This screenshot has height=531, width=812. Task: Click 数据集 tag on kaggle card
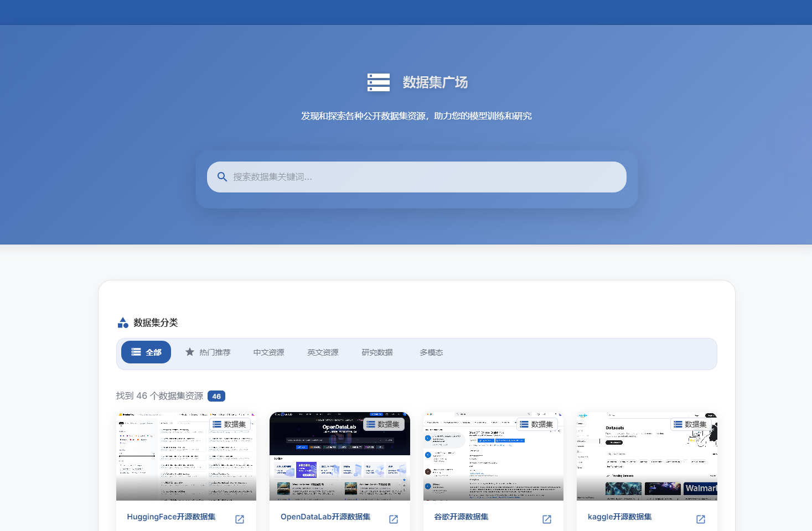click(x=691, y=424)
